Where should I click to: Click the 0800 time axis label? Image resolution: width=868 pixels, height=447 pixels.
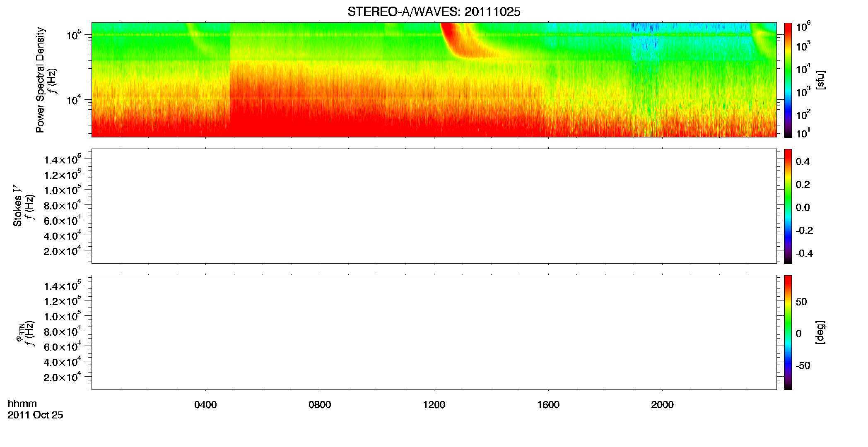point(320,405)
